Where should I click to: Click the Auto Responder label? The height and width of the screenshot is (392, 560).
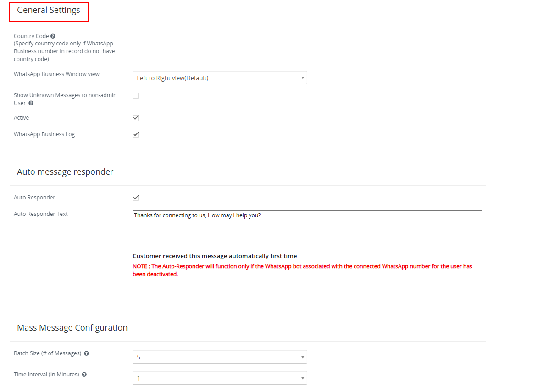tap(34, 198)
